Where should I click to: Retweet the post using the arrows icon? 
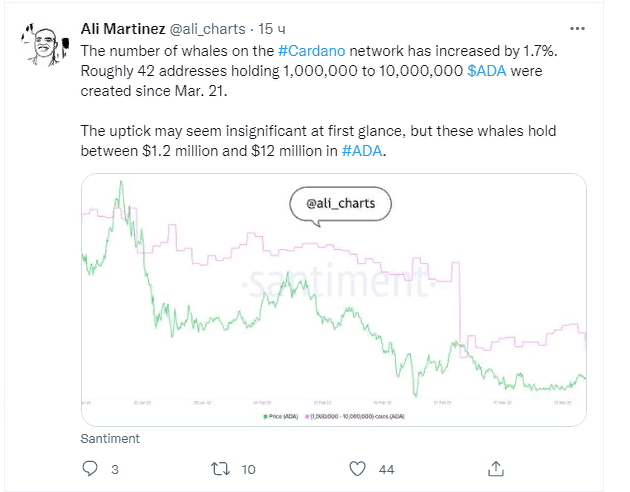pos(222,468)
